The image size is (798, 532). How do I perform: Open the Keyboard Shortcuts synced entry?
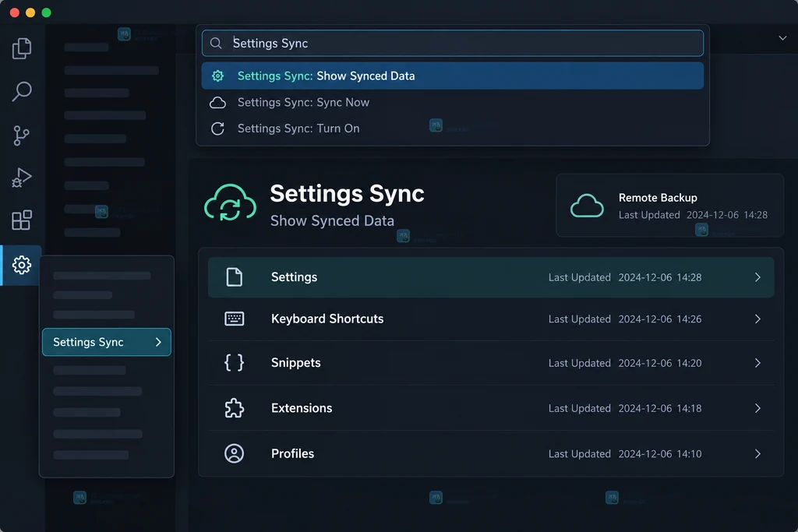click(491, 319)
